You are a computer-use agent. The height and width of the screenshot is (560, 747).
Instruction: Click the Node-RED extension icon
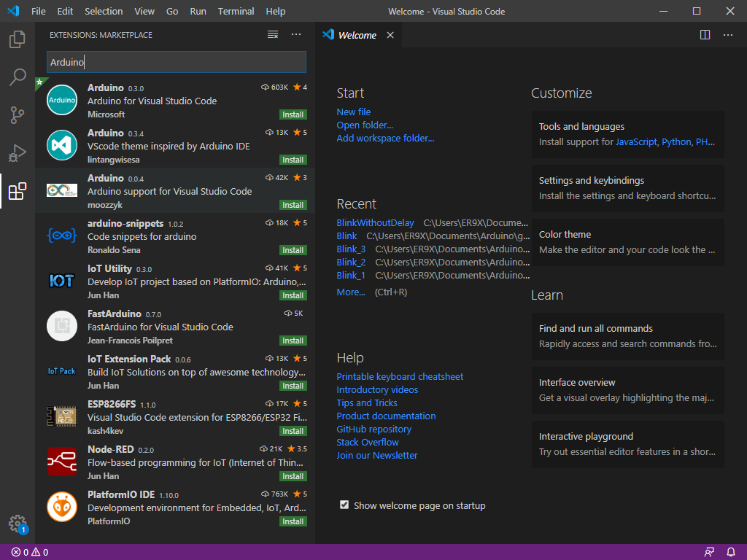[x=62, y=462]
